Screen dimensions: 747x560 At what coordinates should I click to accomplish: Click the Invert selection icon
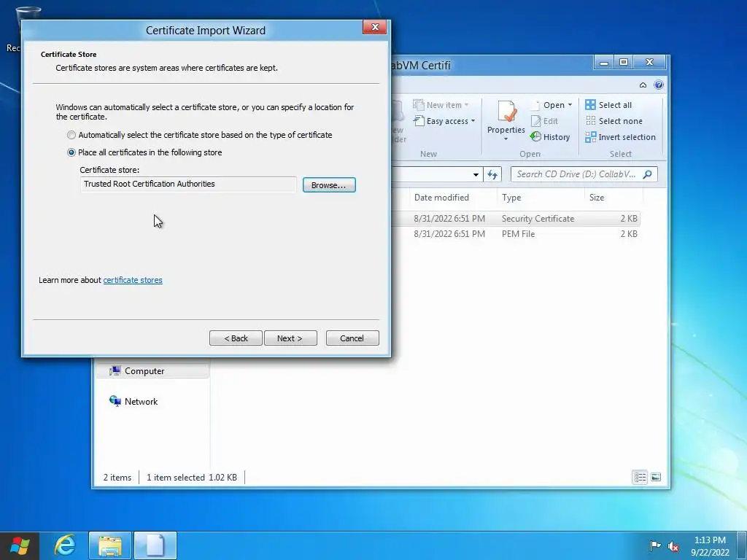coord(590,137)
